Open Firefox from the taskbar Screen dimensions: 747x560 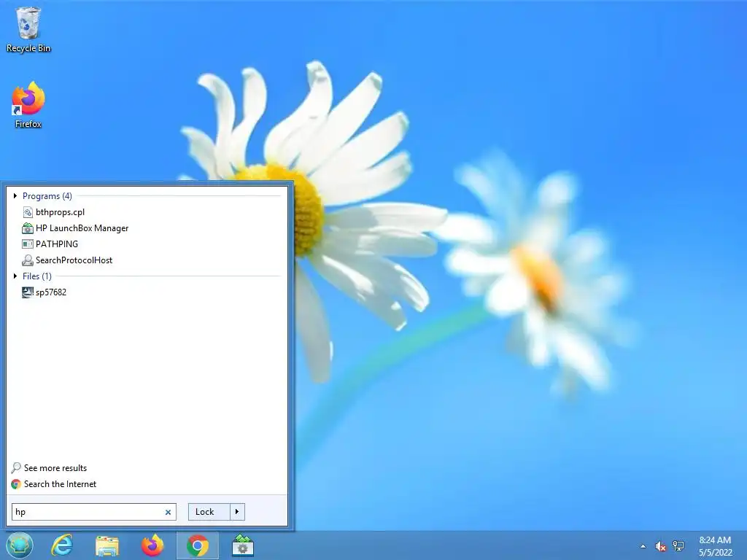tap(152, 545)
